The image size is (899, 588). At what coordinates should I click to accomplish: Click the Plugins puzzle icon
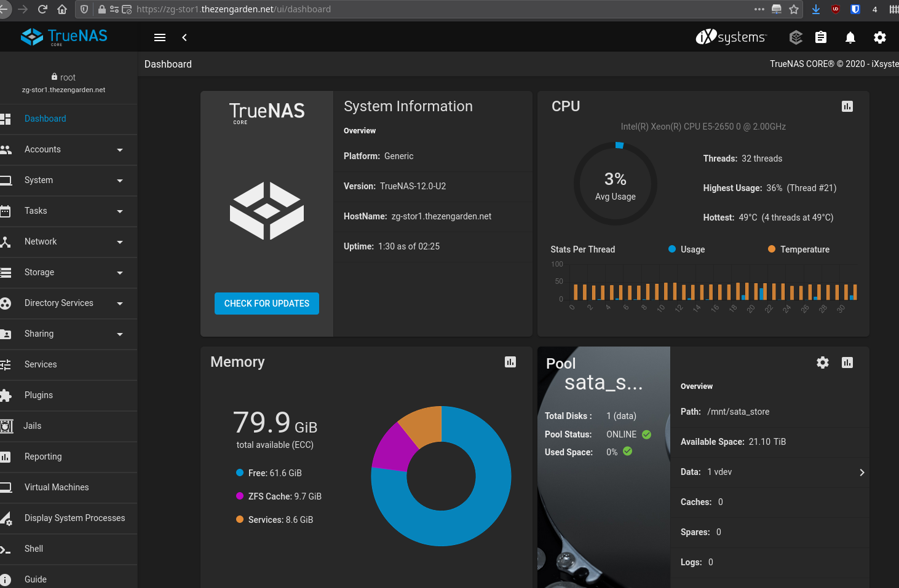click(x=6, y=396)
